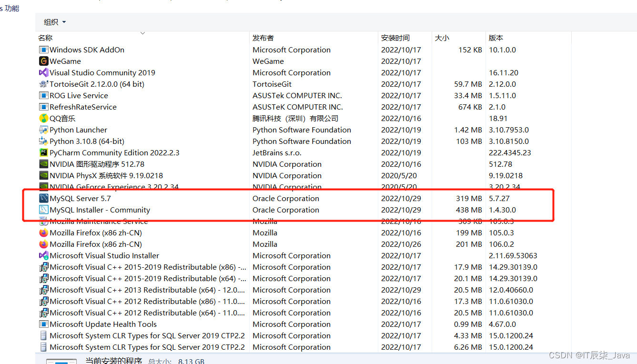
Task: Click Visual C++ 2012 Redistributable (x64) icon
Action: 43,313
